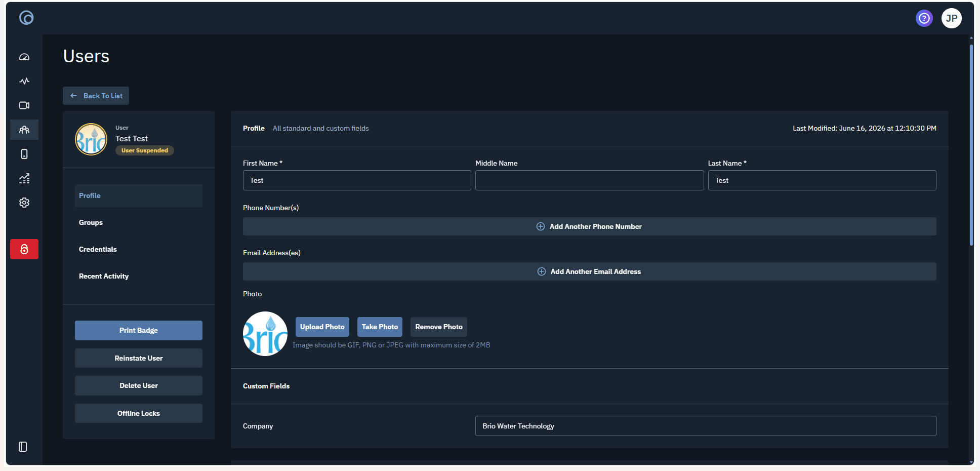Collapse the sidebar using the panel icon

coord(23,447)
